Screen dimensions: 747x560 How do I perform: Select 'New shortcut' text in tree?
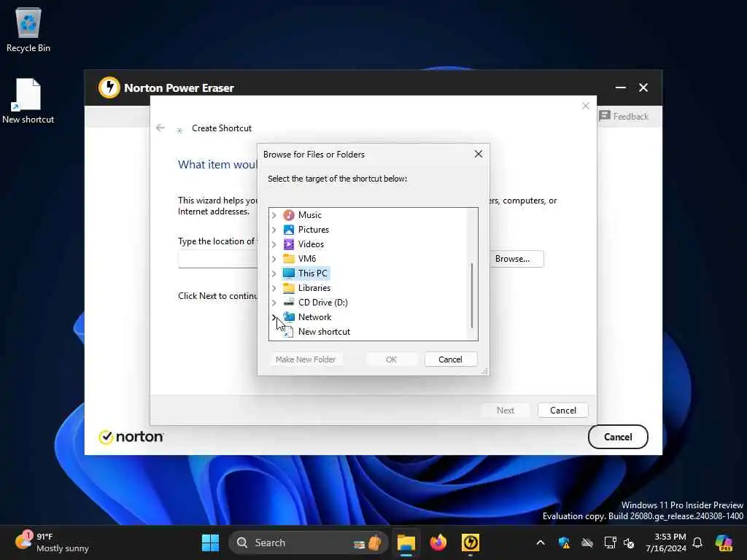tap(324, 332)
